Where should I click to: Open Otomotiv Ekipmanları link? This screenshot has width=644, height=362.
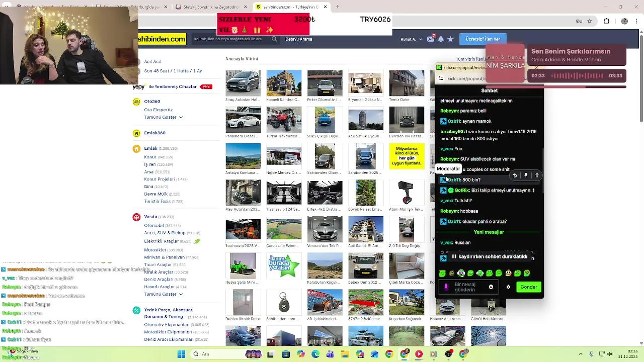177,325
